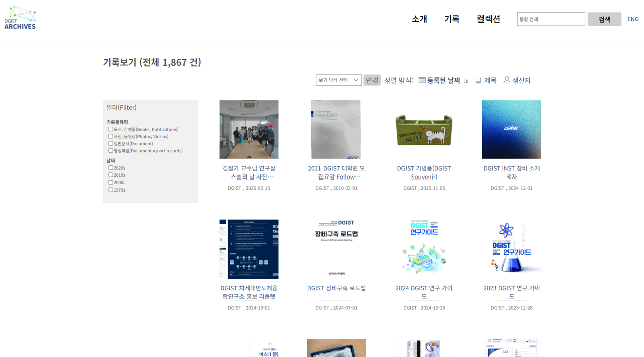Viewport: 644px width, 357px height.
Task: Open the DGIST 기념품(DGIST Souvenir) thumbnail
Action: 424,129
